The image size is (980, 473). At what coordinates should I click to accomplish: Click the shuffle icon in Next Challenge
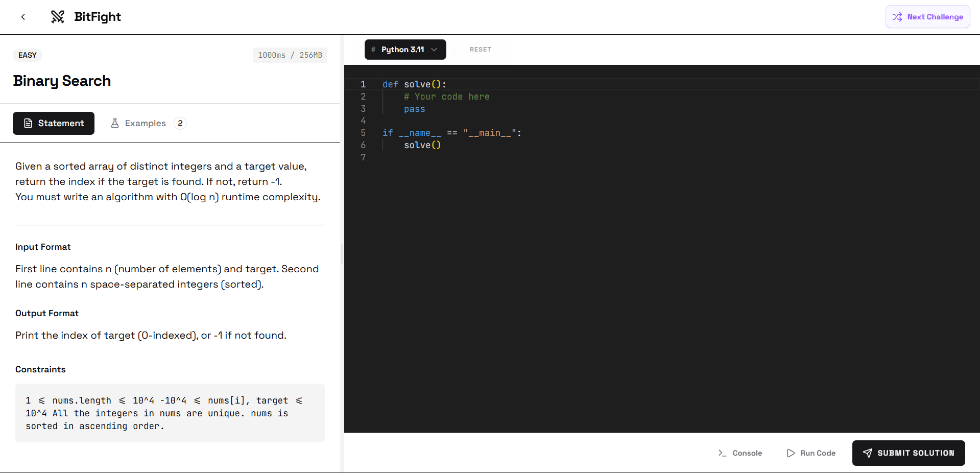(897, 17)
